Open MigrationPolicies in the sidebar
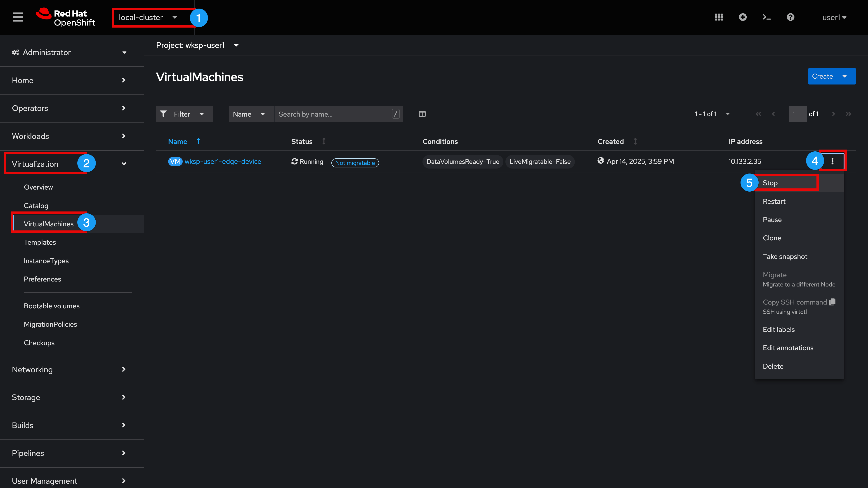 [x=50, y=324]
